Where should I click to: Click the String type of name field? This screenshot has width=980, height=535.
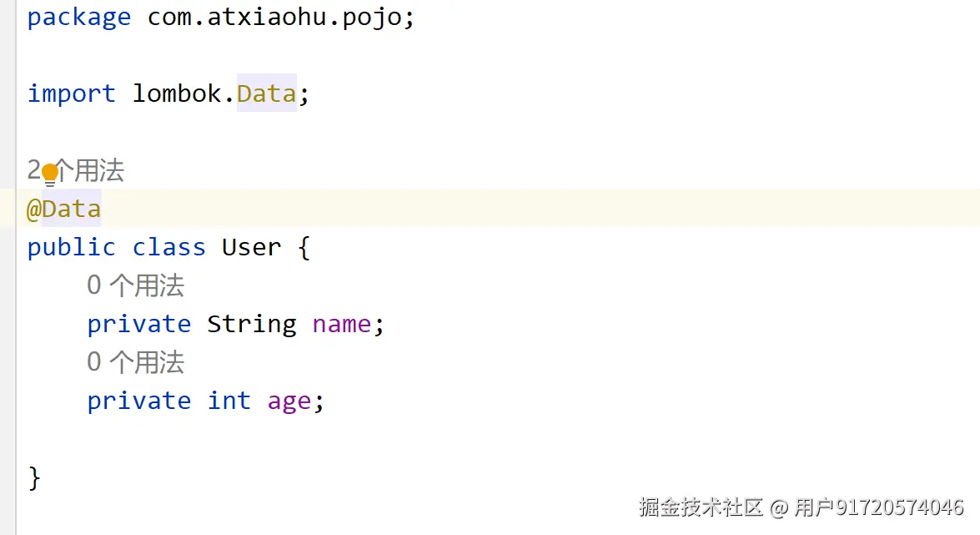pyautogui.click(x=252, y=324)
